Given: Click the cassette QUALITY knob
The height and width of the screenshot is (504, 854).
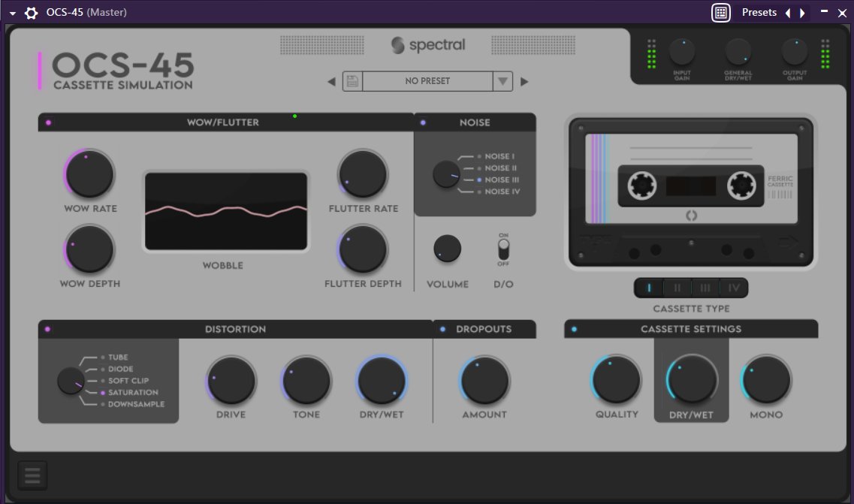Looking at the screenshot, I should pos(616,380).
